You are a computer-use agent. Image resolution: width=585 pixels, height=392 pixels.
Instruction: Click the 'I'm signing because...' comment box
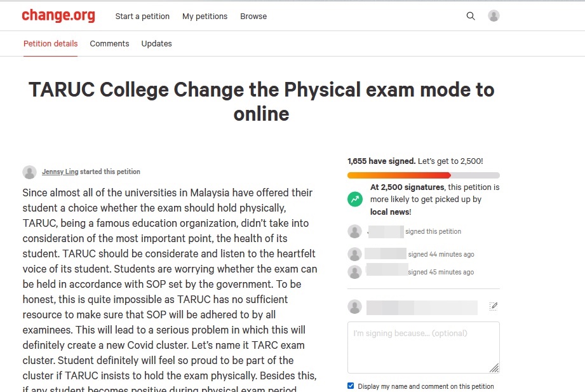pyautogui.click(x=423, y=346)
